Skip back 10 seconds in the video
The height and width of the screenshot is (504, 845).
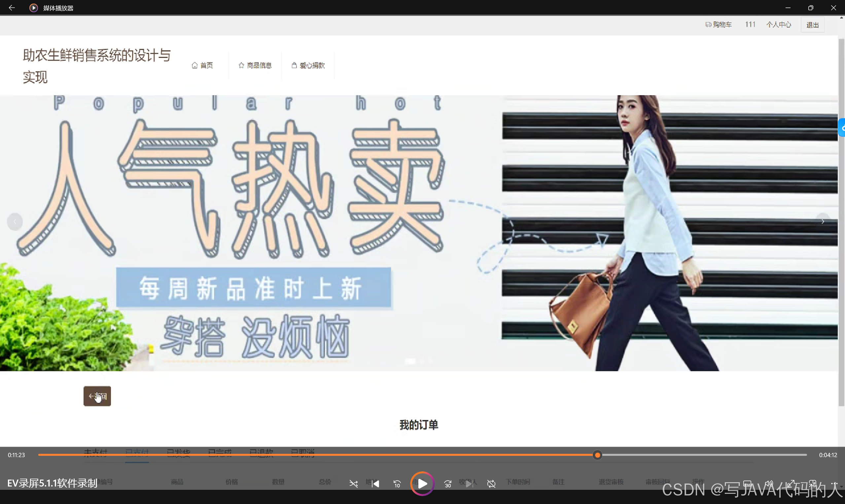point(397,484)
